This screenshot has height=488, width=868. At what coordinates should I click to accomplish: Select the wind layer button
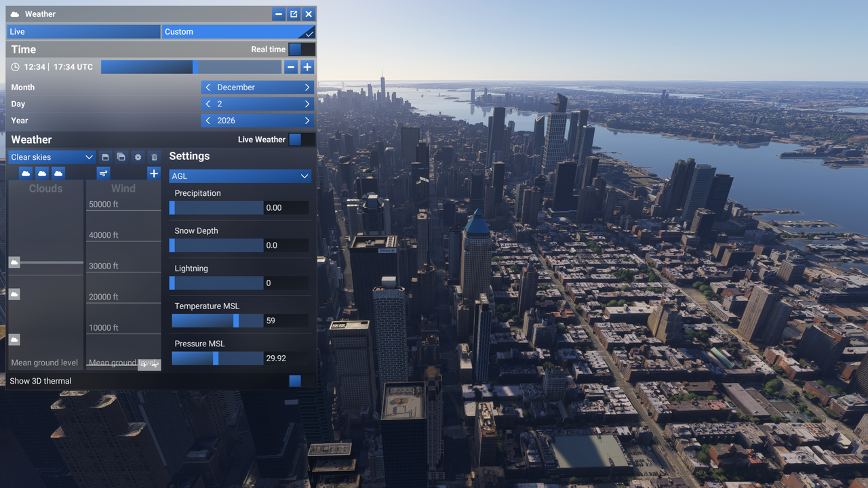103,174
